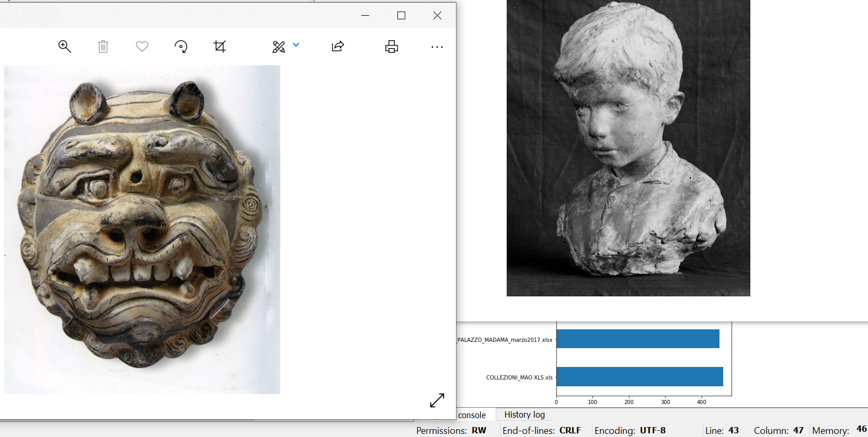Click the lion mask photo
This screenshot has height=437, width=868.
pos(142,229)
